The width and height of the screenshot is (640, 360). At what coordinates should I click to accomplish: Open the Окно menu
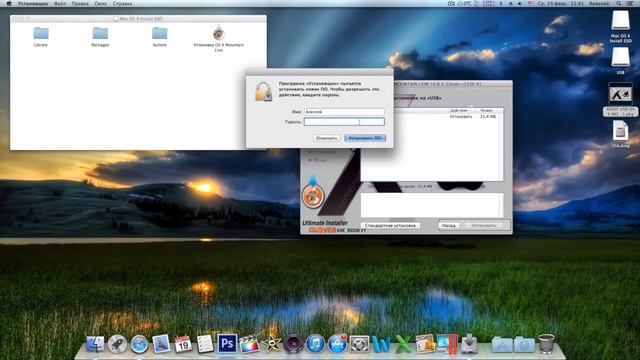coord(100,3)
